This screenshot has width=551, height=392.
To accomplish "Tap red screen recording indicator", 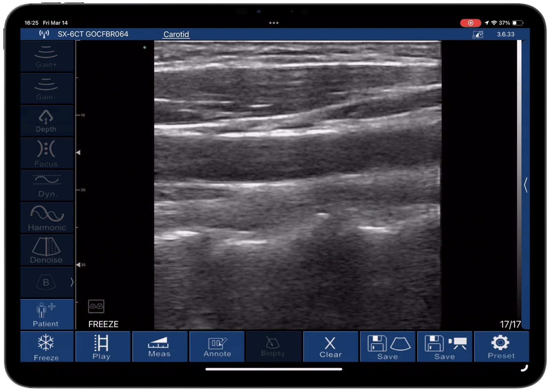I will 470,23.
